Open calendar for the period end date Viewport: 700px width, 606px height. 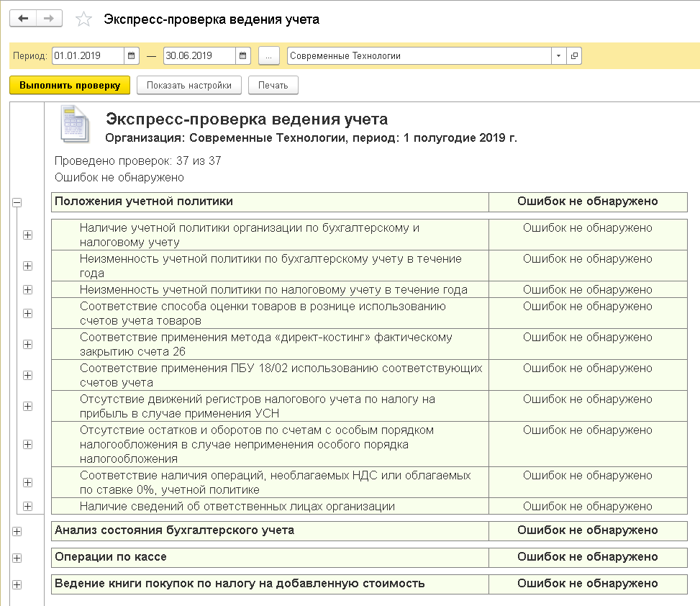click(243, 56)
